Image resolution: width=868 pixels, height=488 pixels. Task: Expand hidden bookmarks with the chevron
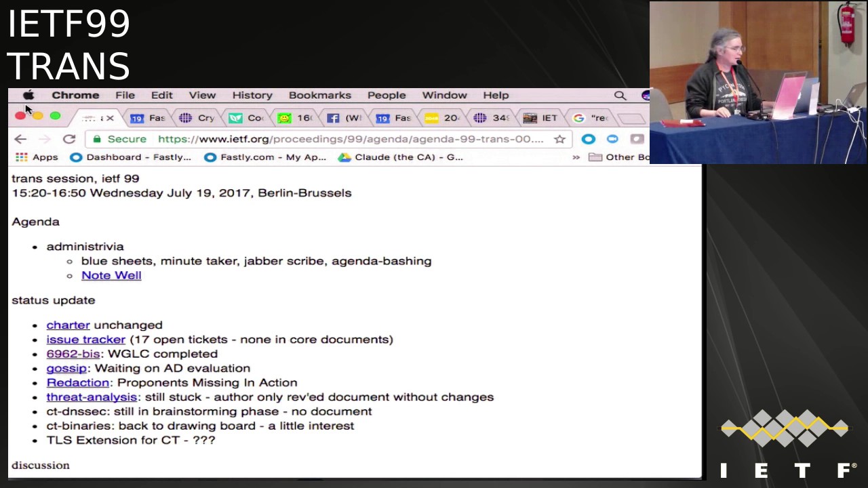(576, 157)
